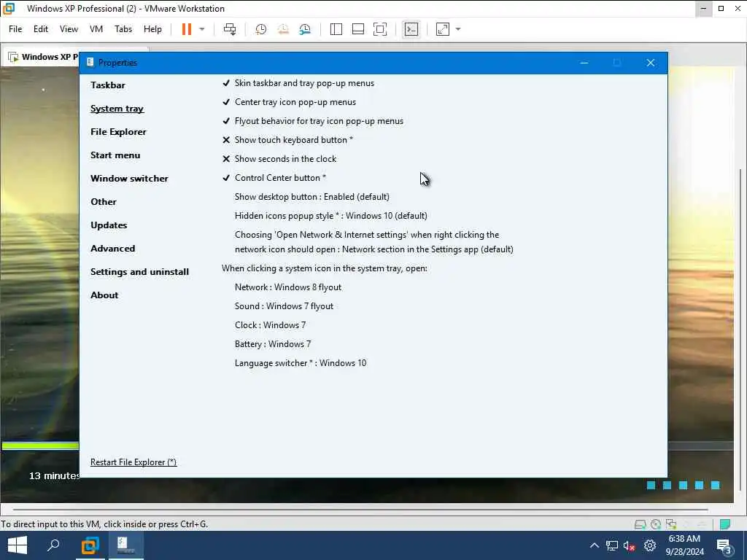Click the VMware network adapter status icon
This screenshot has height=560, width=747.
pyautogui.click(x=671, y=524)
